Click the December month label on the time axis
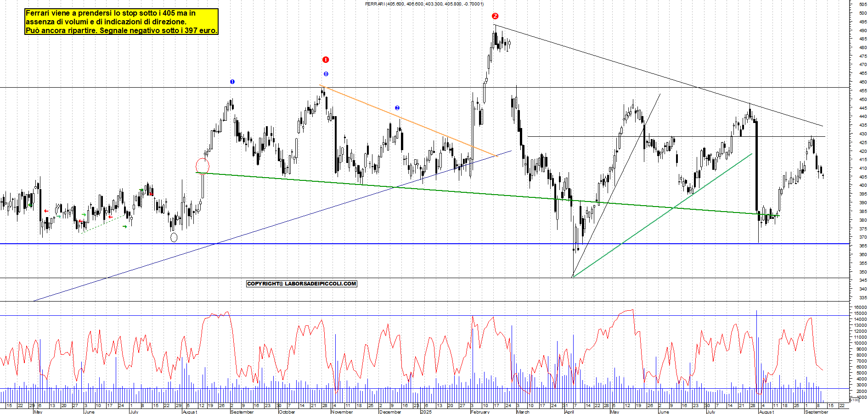This screenshot has height=414, width=868. click(x=390, y=412)
